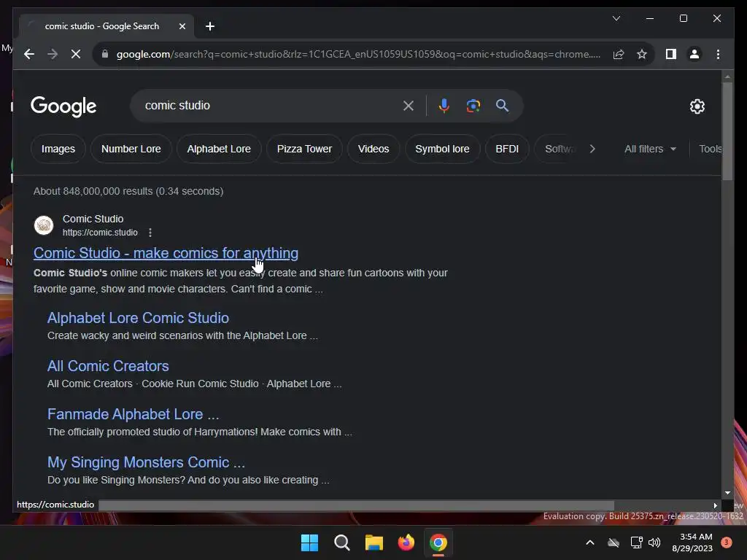The width and height of the screenshot is (747, 560).
Task: View site information lock icon
Action: click(105, 54)
